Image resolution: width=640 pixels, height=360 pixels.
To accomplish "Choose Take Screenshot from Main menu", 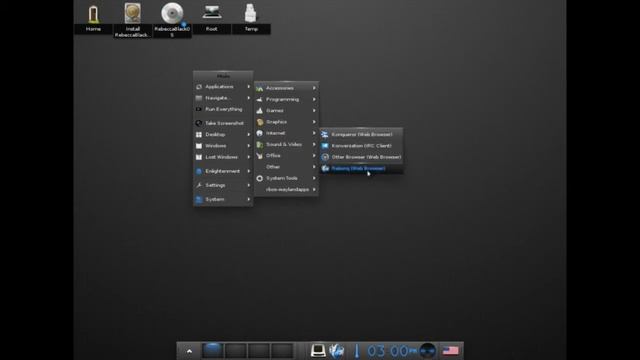I will coord(223,123).
